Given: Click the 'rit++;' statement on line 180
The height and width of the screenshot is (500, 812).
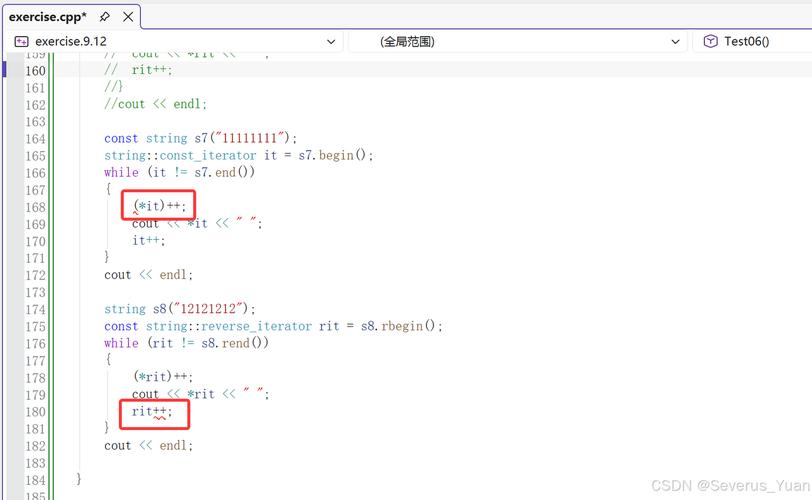Looking at the screenshot, I should (152, 411).
